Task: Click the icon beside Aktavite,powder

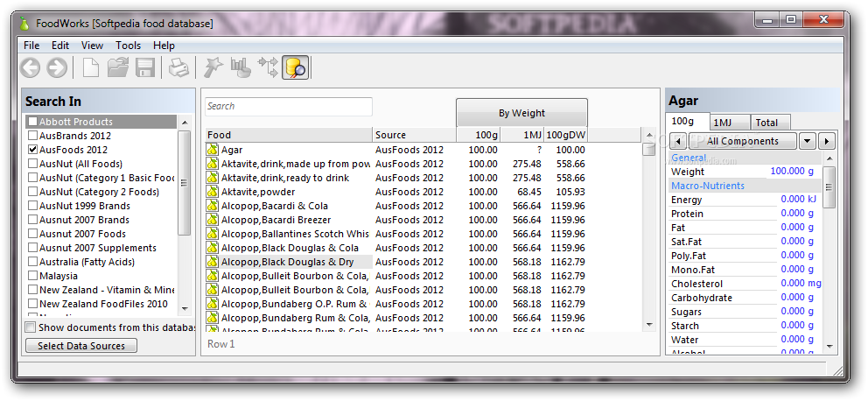Action: [213, 192]
